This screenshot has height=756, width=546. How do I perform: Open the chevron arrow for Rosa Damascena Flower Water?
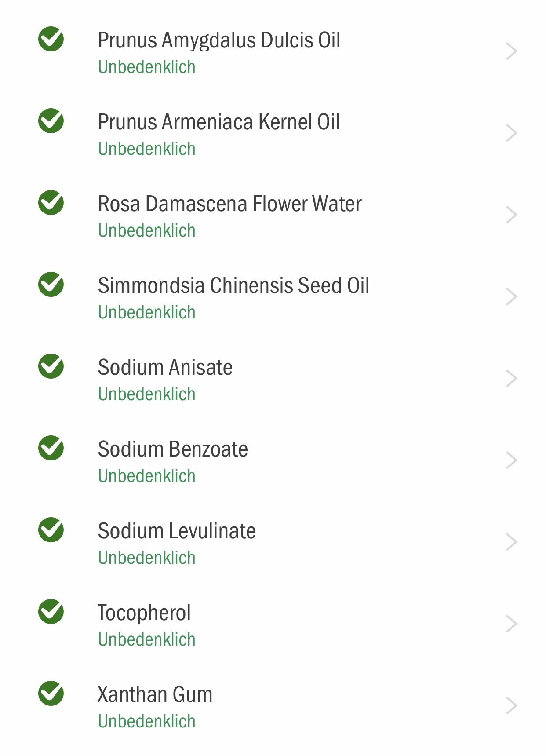point(511,215)
